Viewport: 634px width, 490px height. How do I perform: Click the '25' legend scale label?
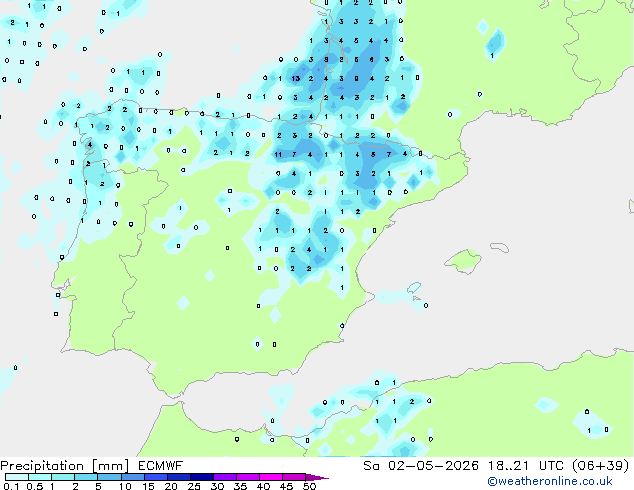coord(194,486)
